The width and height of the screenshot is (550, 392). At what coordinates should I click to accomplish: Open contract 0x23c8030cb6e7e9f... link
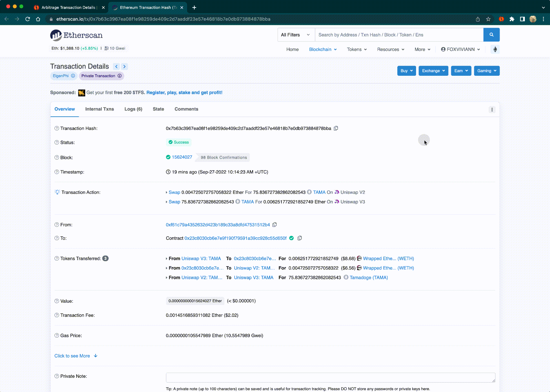pyautogui.click(x=235, y=238)
